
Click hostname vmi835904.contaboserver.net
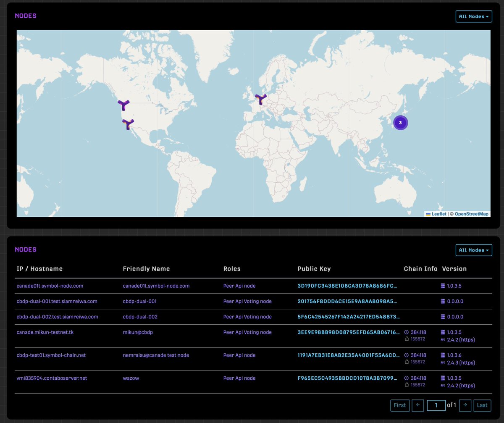point(52,378)
